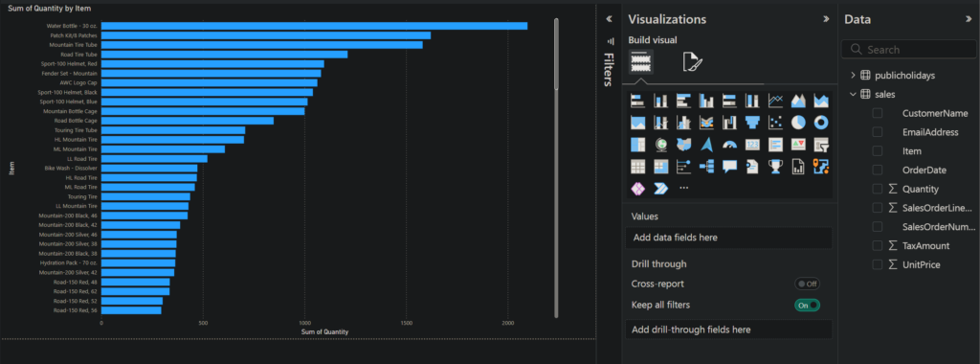This screenshot has height=364, width=980.
Task: Select the Area chart visual
Action: [x=798, y=101]
